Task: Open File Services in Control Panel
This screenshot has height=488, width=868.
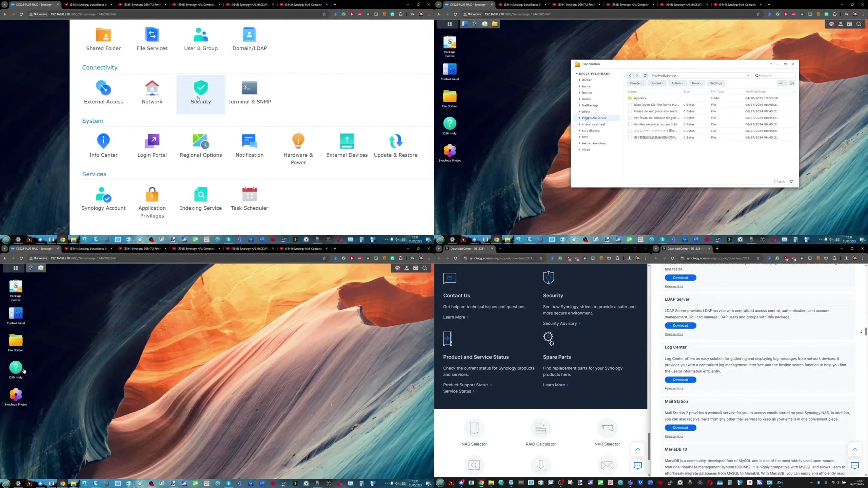Action: click(152, 39)
